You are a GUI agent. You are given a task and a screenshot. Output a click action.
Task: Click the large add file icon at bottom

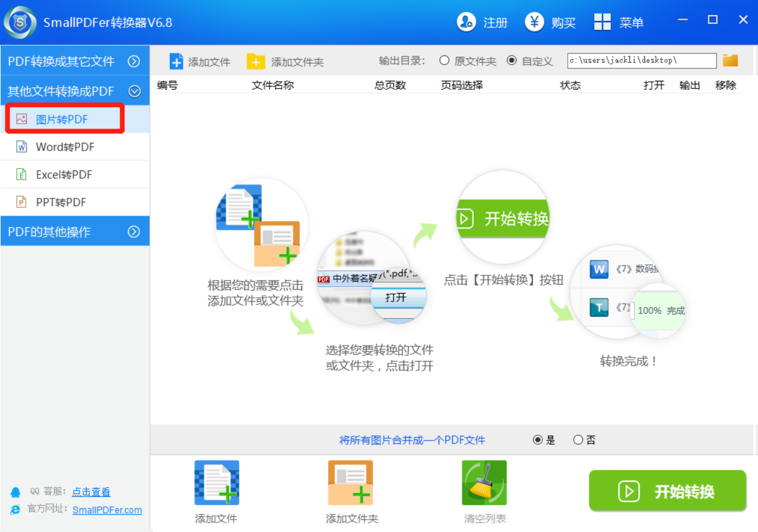(x=216, y=483)
